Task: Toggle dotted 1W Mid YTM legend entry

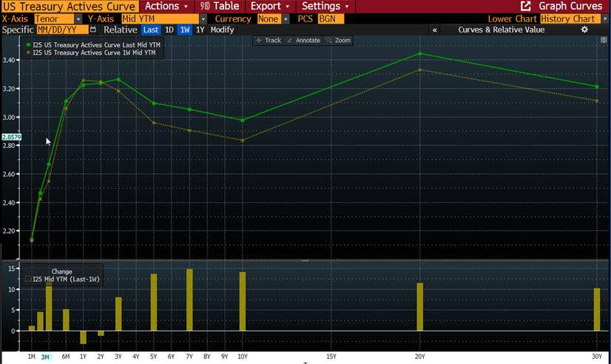Action: click(x=91, y=53)
